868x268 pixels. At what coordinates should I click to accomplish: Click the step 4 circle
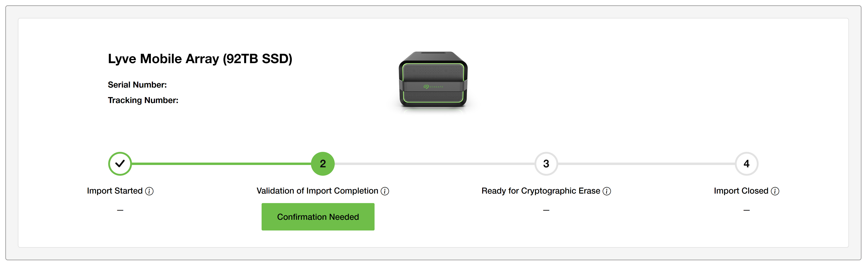(746, 164)
